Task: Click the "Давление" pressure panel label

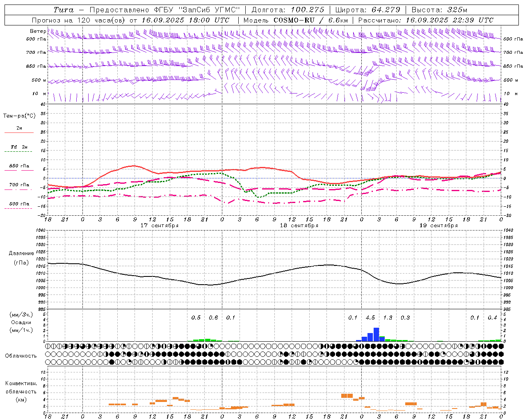Action: click(x=21, y=253)
